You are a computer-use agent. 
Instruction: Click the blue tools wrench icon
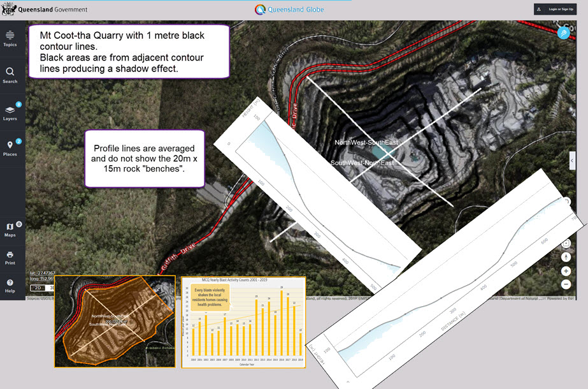[x=563, y=33]
